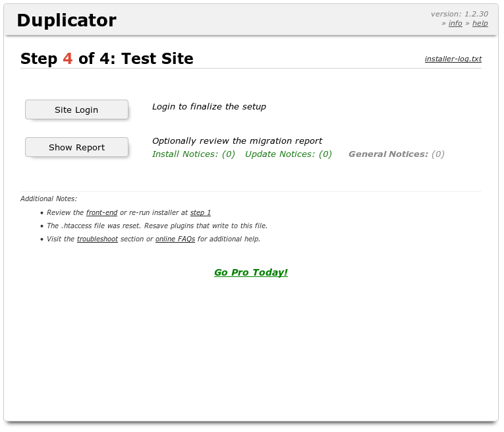Visit the front-end link

click(101, 212)
